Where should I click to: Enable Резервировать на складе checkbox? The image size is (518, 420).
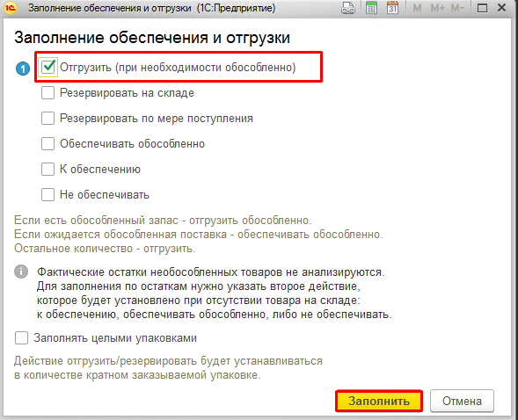[47, 93]
